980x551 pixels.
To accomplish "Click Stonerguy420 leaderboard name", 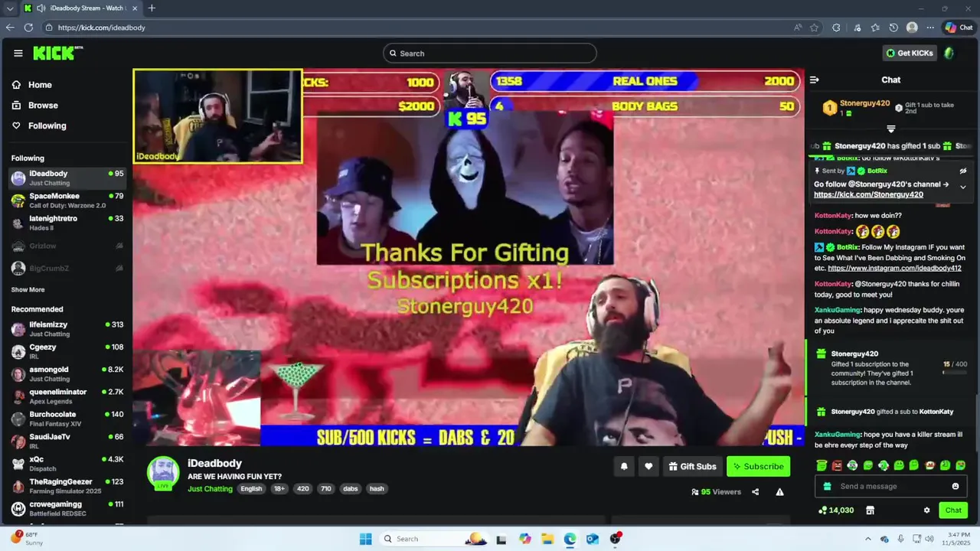I will (864, 103).
